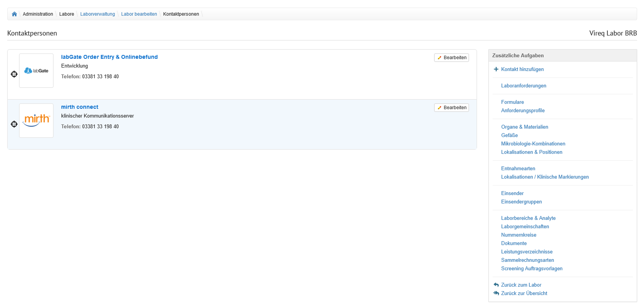644x308 pixels.
Task: Open the labGate logo thumbnail
Action: click(x=36, y=71)
